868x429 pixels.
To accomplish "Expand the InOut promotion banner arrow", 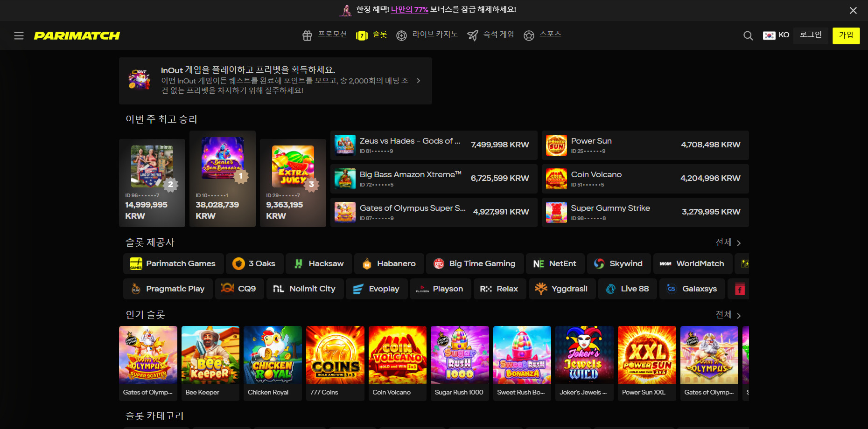I will pos(419,81).
